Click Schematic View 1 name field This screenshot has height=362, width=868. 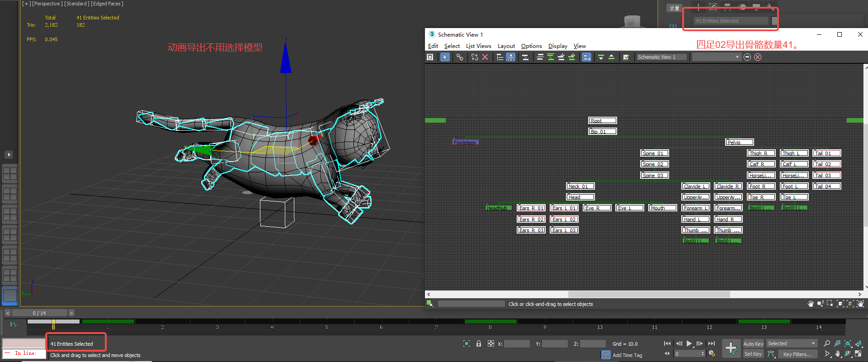[661, 57]
